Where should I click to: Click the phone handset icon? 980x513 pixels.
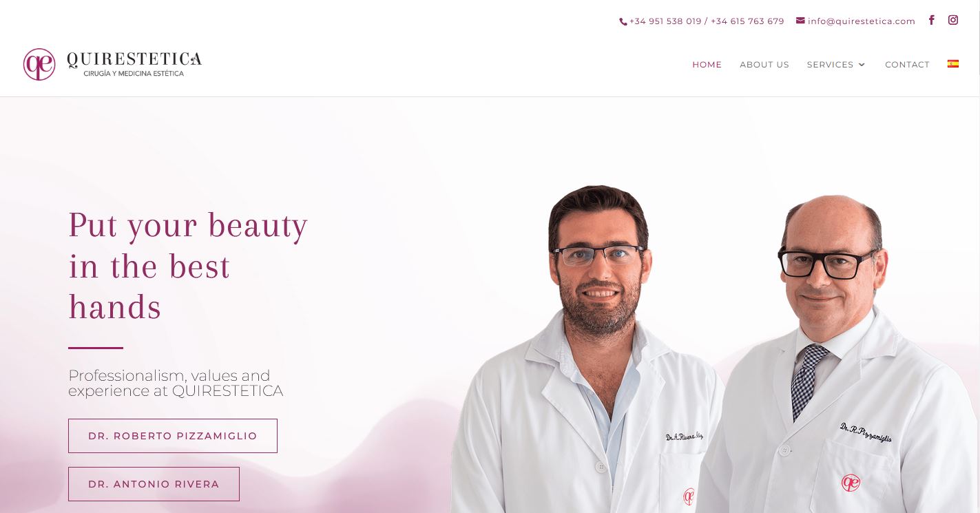coord(623,22)
